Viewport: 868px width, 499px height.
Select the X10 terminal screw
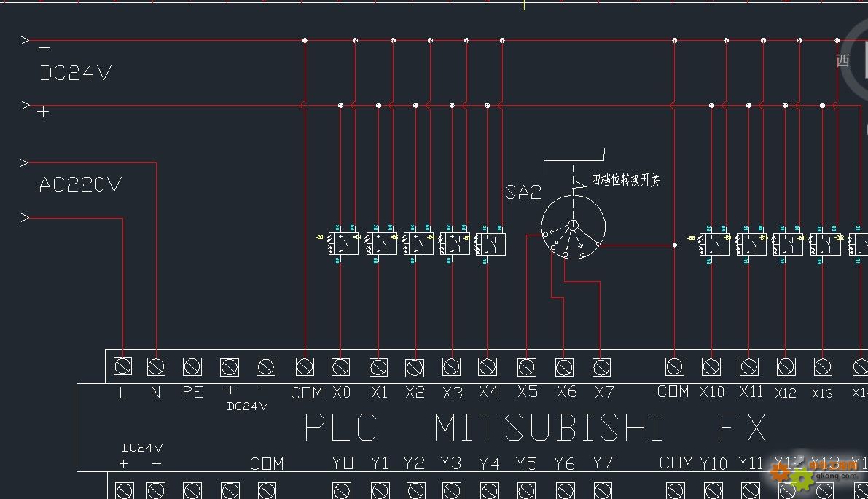[x=711, y=366]
